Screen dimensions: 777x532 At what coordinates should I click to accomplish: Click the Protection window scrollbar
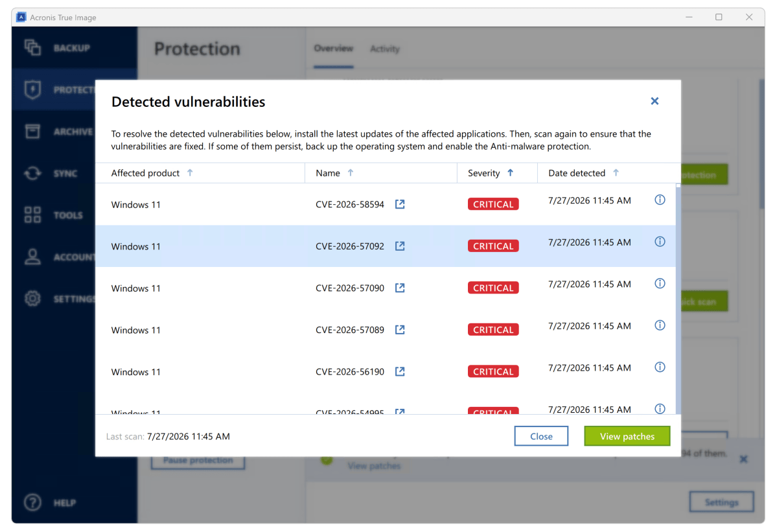click(x=761, y=144)
